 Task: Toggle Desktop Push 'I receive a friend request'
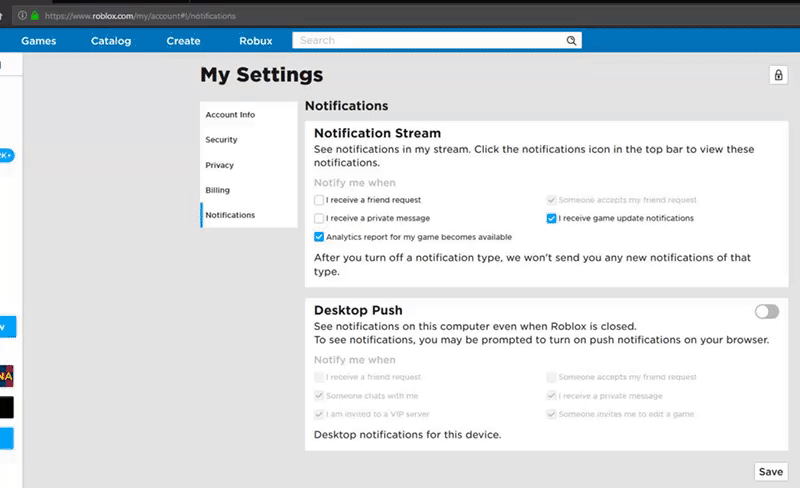[x=319, y=377]
